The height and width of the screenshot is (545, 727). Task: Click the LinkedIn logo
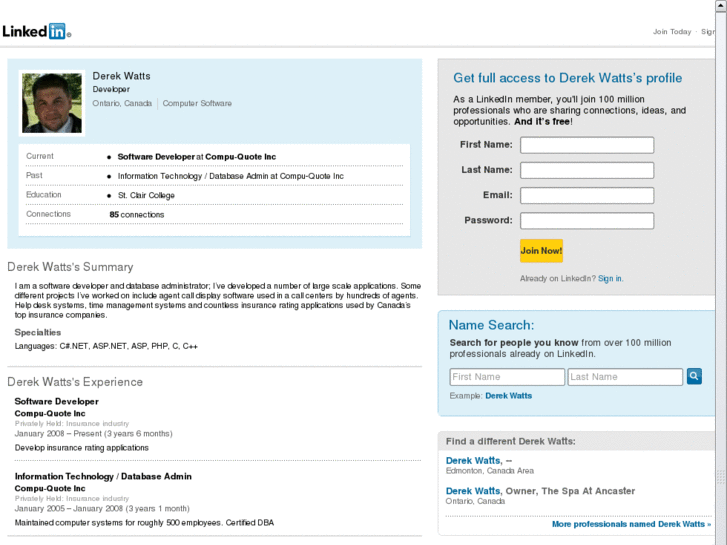point(37,31)
